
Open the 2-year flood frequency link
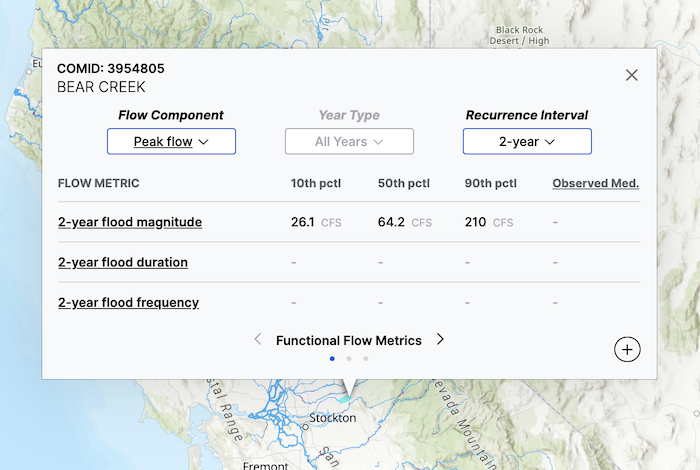coord(128,302)
